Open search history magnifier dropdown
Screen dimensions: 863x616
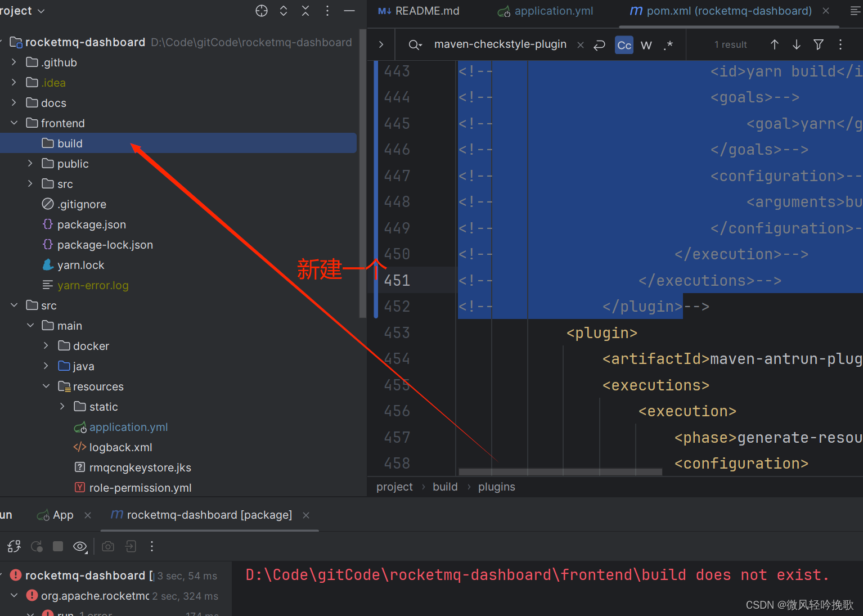click(415, 45)
